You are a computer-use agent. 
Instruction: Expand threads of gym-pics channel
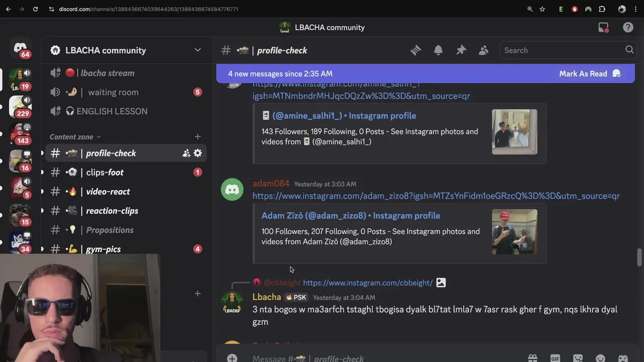42,249
